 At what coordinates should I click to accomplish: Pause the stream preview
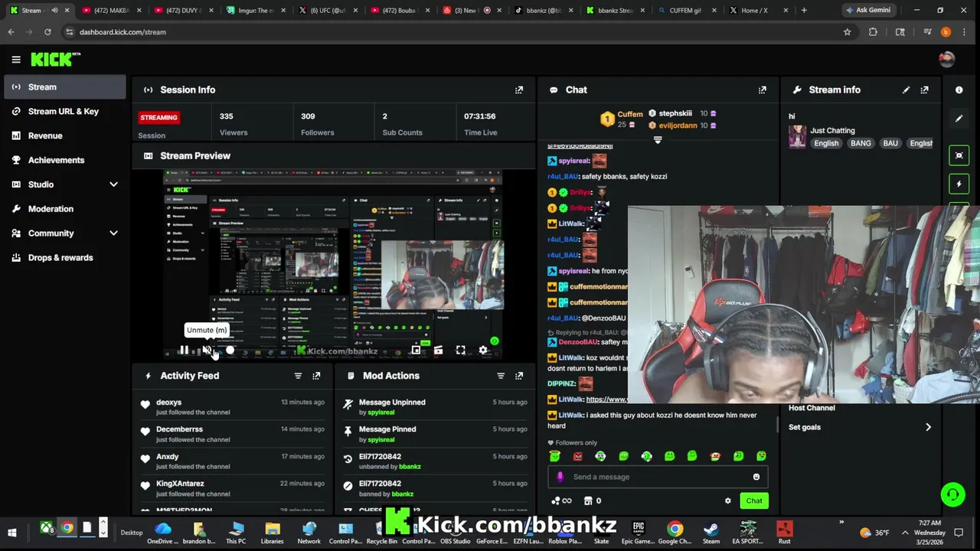pos(184,350)
